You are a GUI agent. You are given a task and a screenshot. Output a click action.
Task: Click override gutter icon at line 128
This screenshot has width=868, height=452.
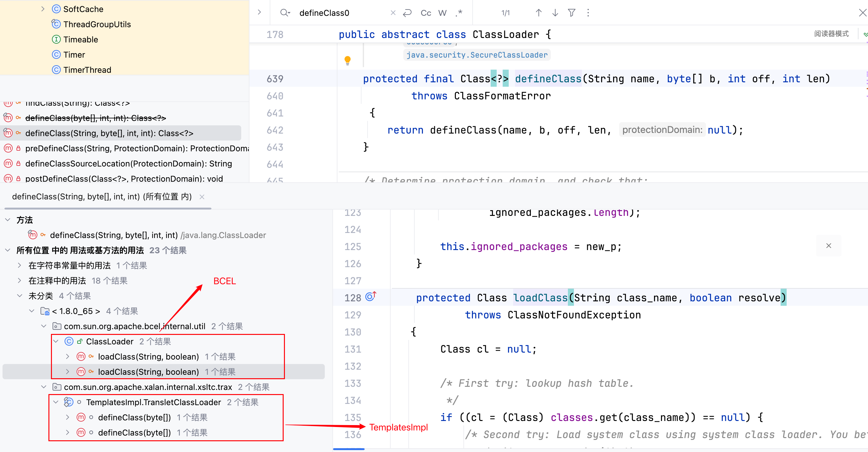click(370, 296)
